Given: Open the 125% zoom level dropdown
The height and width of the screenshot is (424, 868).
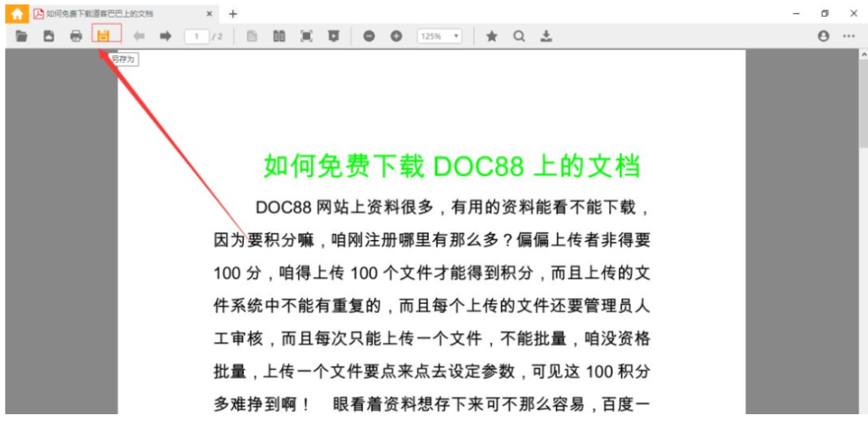Looking at the screenshot, I should coord(439,36).
